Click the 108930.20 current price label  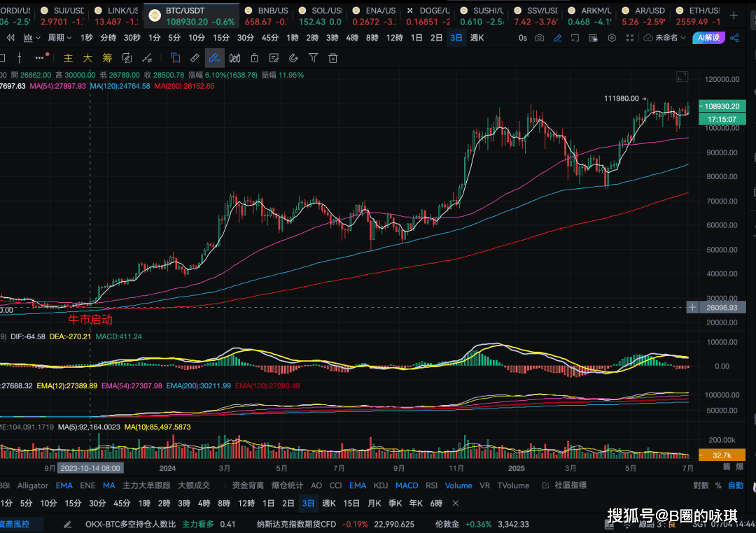pyautogui.click(x=721, y=106)
